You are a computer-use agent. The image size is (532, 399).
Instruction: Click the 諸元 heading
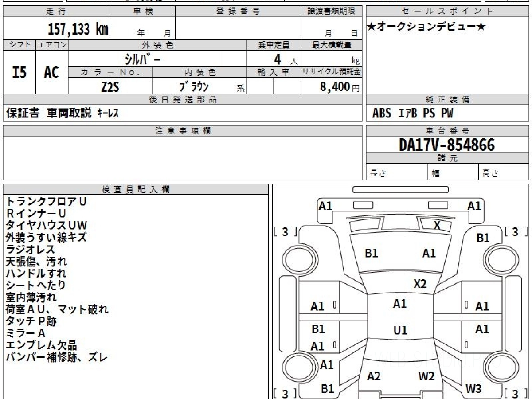pos(447,158)
